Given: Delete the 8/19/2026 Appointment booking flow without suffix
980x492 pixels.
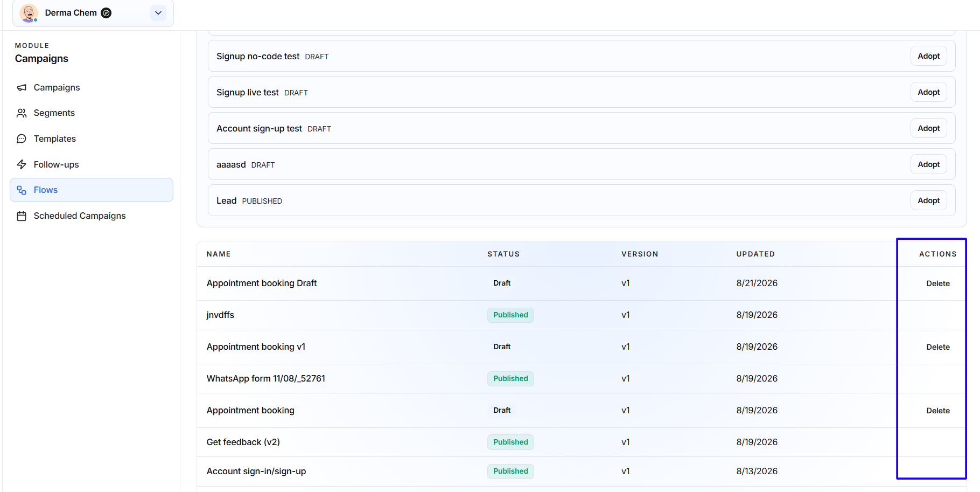Looking at the screenshot, I should click(x=937, y=411).
